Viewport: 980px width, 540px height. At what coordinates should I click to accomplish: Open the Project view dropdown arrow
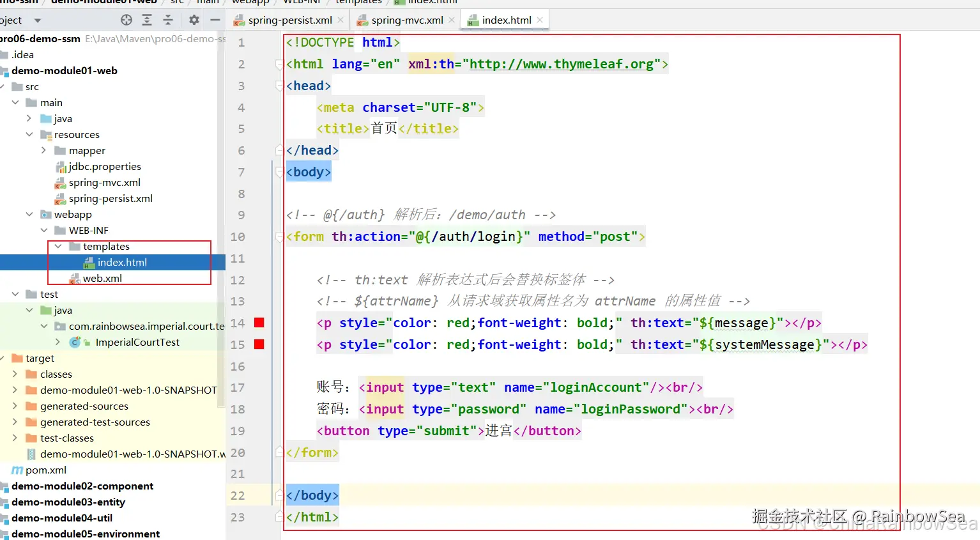38,20
